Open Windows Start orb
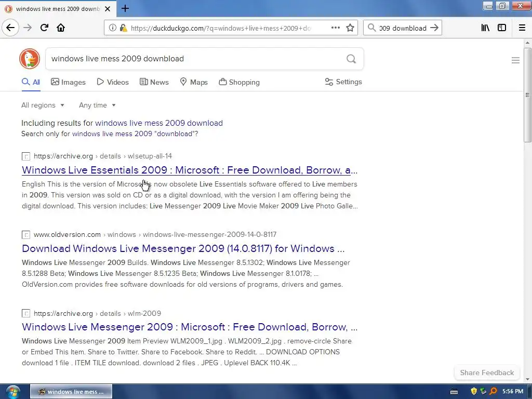The image size is (532, 399). point(13,392)
